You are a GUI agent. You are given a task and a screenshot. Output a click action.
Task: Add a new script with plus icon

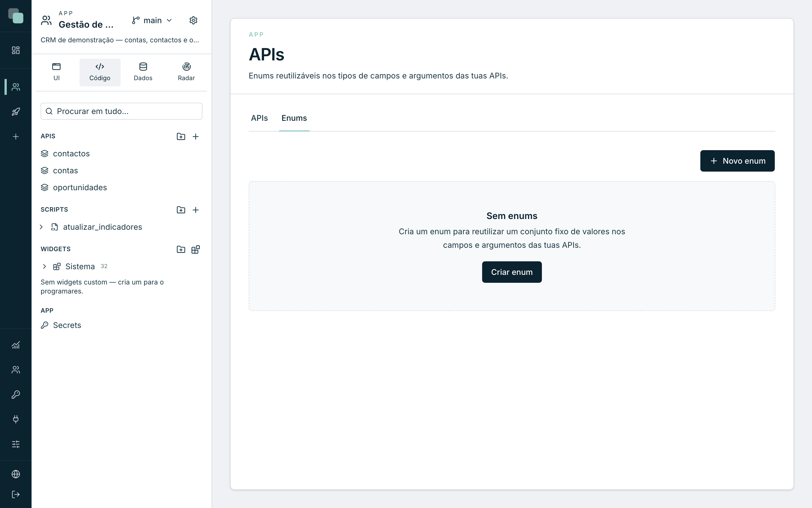coord(196,210)
